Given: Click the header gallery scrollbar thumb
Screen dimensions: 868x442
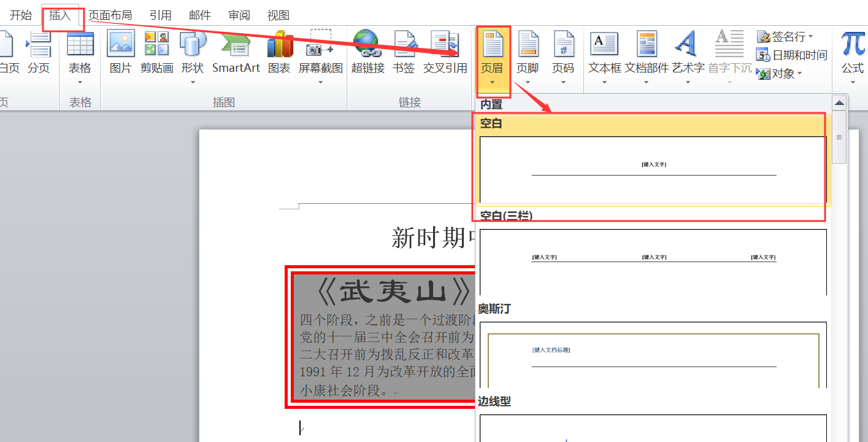Looking at the screenshot, I should coord(839,137).
